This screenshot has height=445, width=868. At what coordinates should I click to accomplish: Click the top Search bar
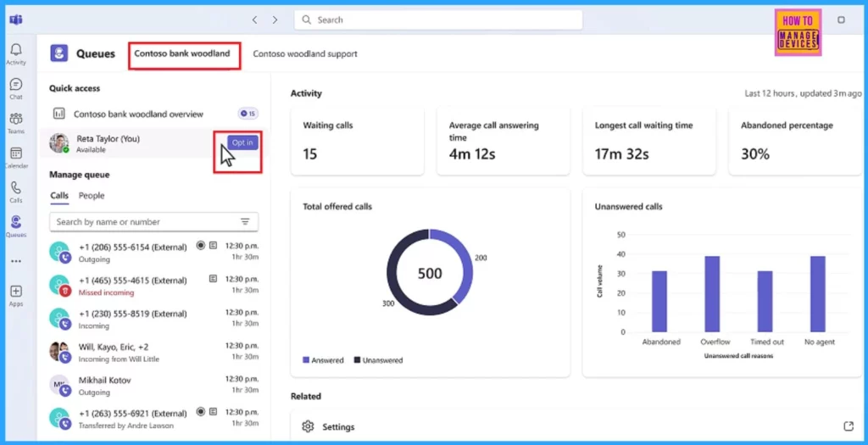[x=438, y=20]
